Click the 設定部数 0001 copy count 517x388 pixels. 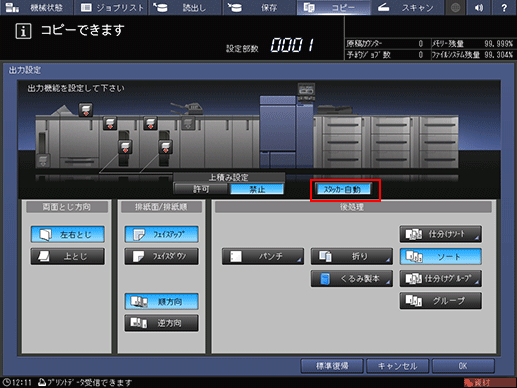click(x=292, y=45)
